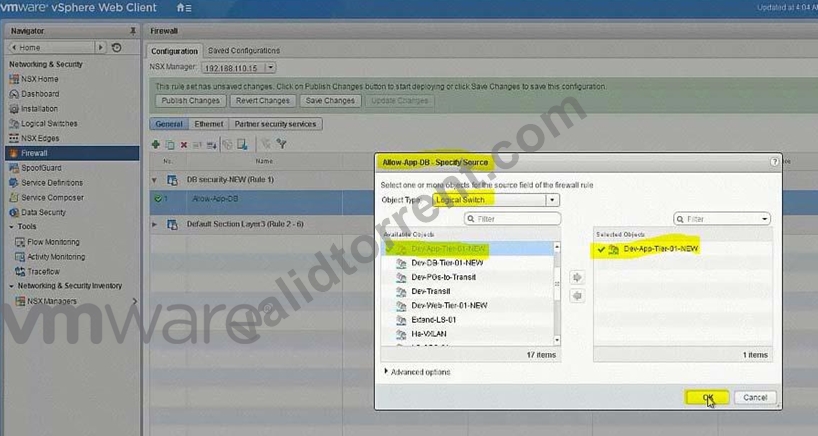
Task: Select Dev-PGs-to-Transit in available objects
Action: [x=443, y=277]
